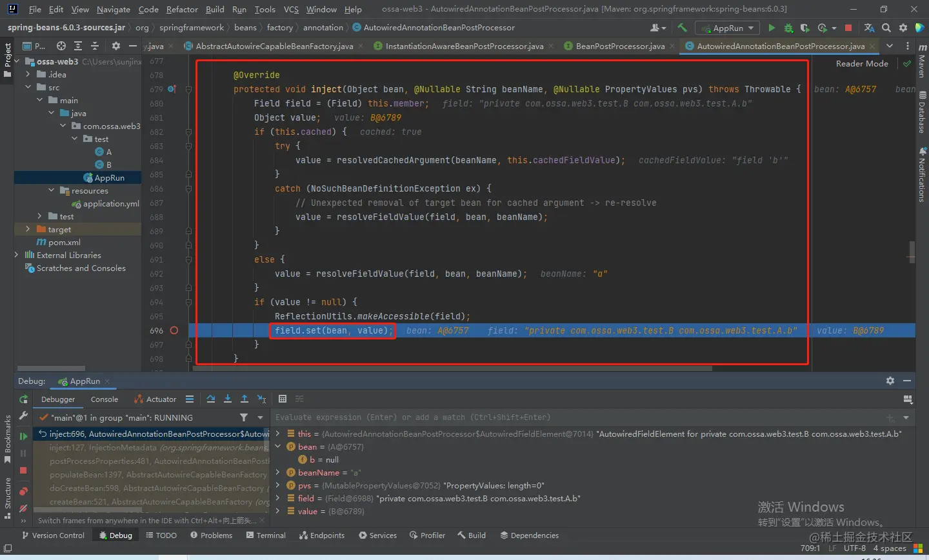
Task: Open the Problems tool window
Action: point(211,535)
